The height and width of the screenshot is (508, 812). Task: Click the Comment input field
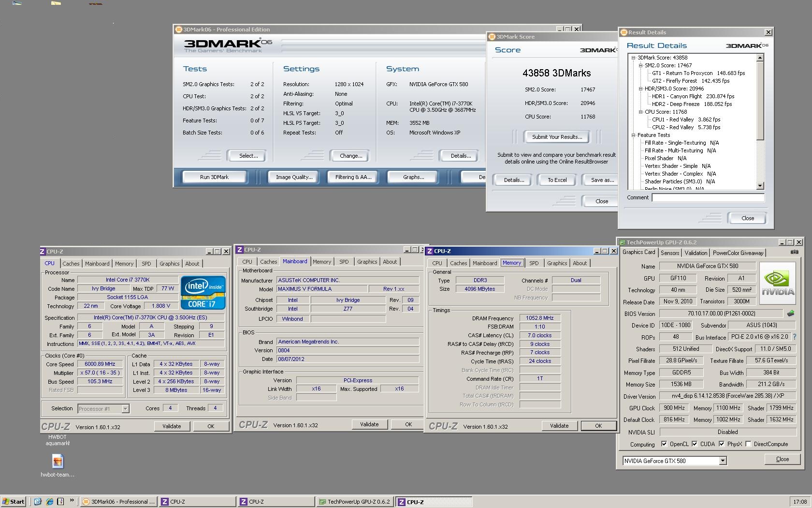click(x=708, y=197)
